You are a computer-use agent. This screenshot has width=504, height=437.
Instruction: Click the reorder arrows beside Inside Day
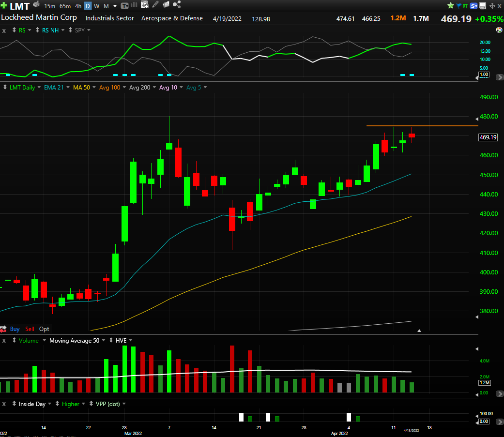(14, 404)
